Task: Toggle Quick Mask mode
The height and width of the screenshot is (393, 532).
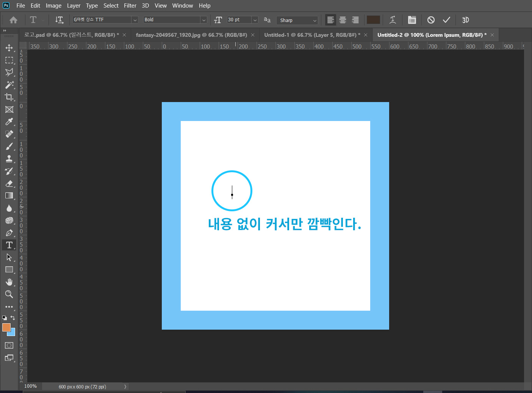Action: pyautogui.click(x=9, y=346)
